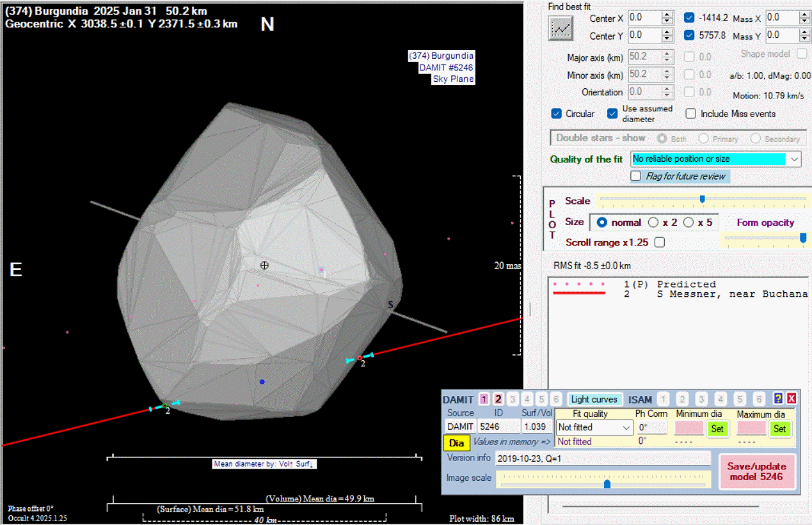Click Save/update model 5246 button

coord(756,471)
